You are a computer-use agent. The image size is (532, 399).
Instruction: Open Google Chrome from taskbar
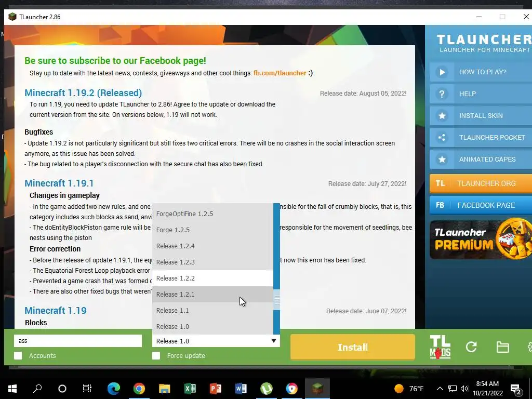point(139,389)
